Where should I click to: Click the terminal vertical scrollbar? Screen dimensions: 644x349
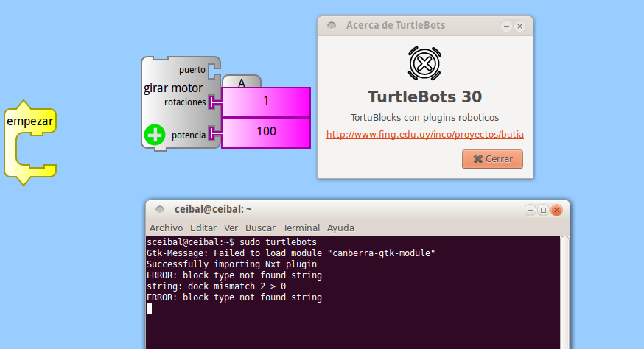pyautogui.click(x=564, y=292)
